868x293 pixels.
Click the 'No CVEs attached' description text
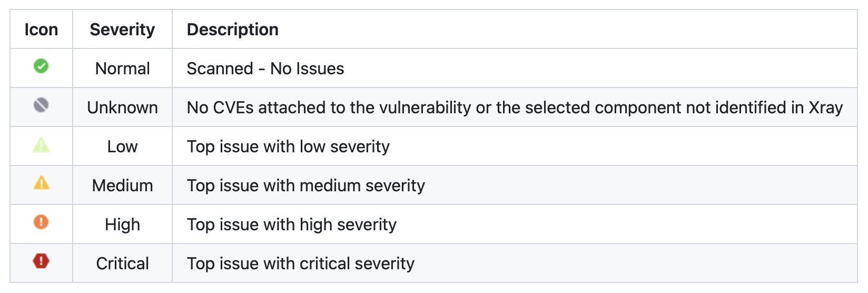pyautogui.click(x=514, y=108)
